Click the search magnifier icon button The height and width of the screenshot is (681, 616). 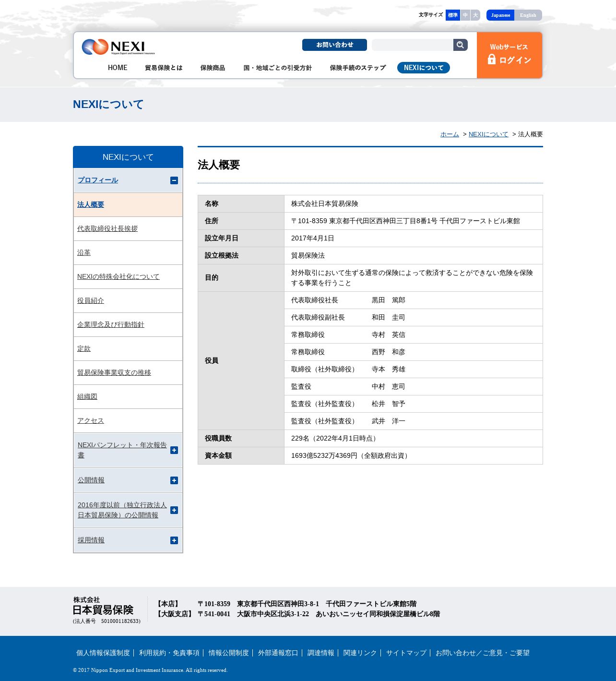pyautogui.click(x=460, y=45)
